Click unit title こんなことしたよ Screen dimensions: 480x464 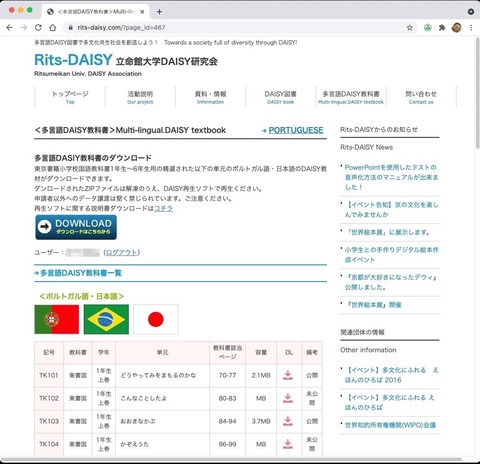[x=144, y=398]
